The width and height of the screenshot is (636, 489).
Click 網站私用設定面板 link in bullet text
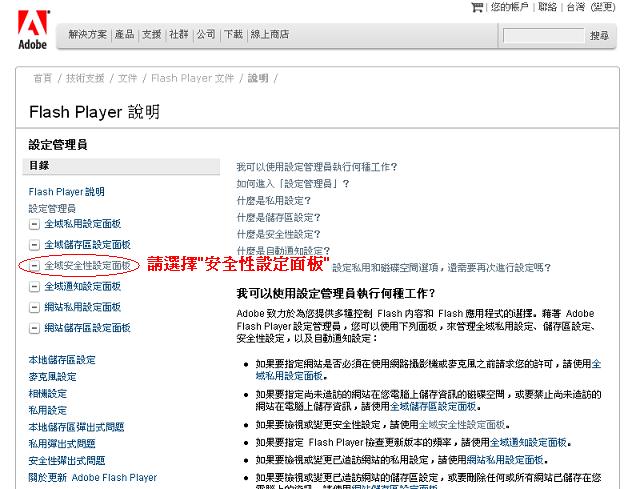click(x=505, y=460)
